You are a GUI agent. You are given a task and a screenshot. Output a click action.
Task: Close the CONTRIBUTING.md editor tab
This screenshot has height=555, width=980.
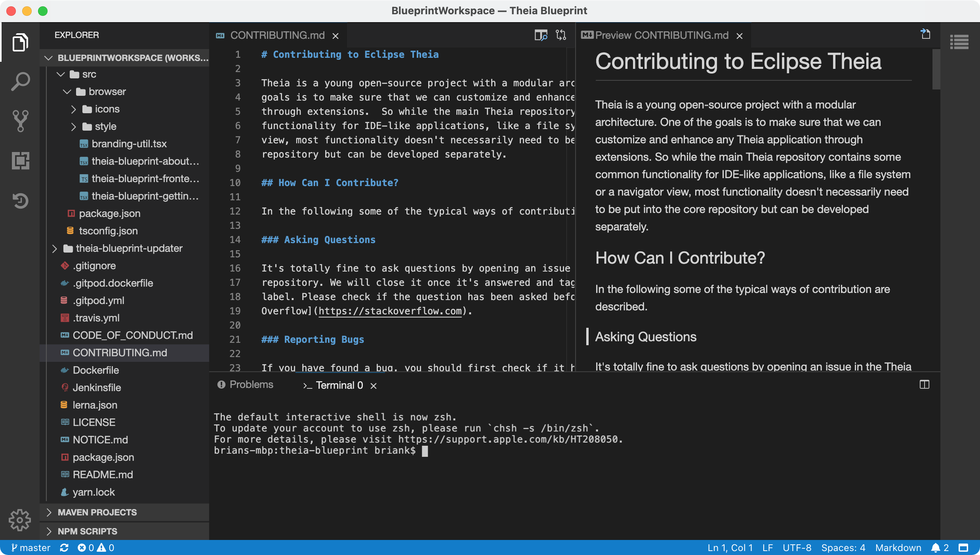pyautogui.click(x=336, y=36)
